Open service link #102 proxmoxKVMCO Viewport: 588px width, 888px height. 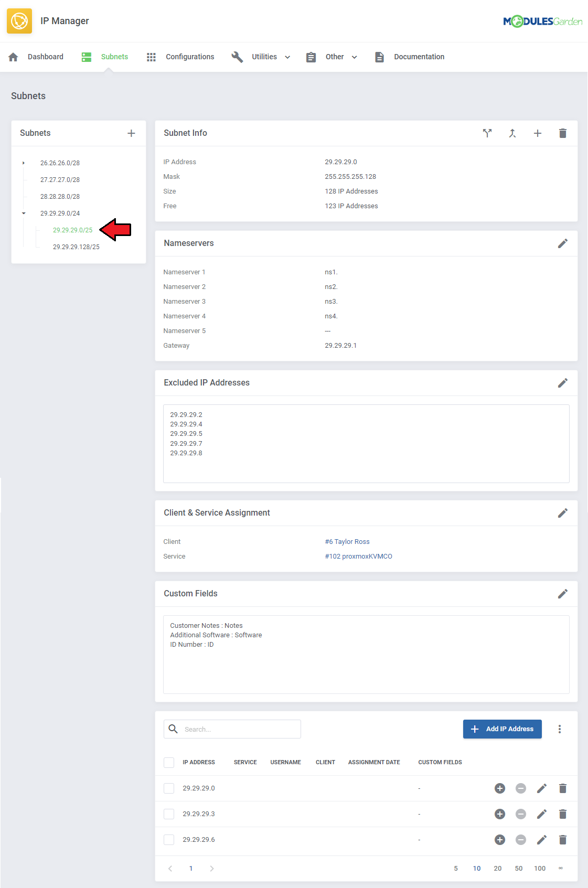pos(358,557)
